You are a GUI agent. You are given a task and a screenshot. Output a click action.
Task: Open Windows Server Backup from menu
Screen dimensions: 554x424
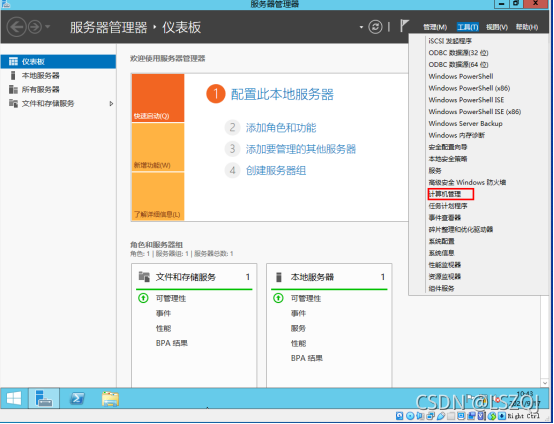pos(465,123)
